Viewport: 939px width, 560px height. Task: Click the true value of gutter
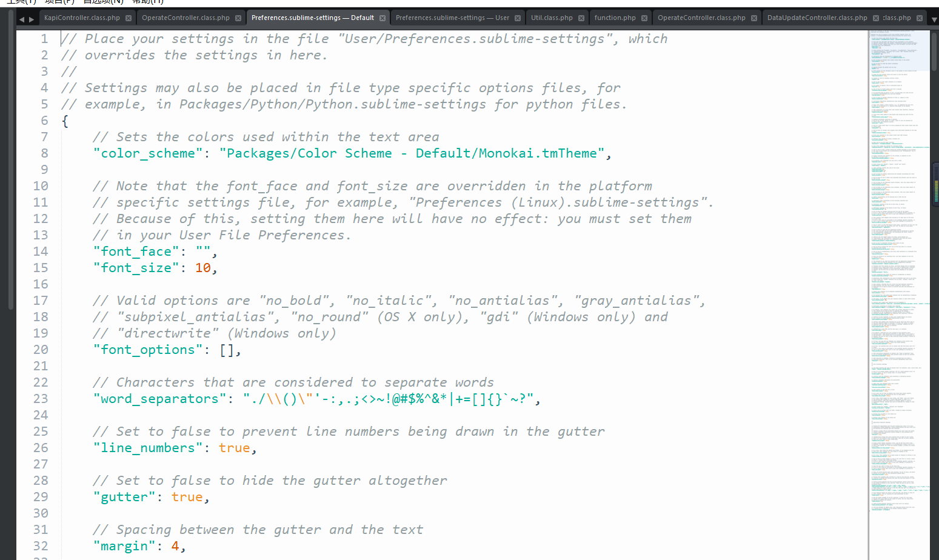[x=187, y=497]
